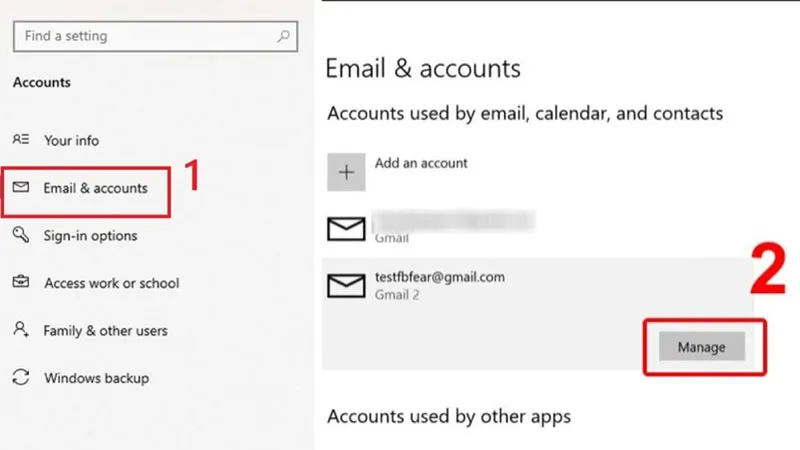This screenshot has width=800, height=450.
Task: Click the Email & accounts page title
Action: [x=423, y=68]
